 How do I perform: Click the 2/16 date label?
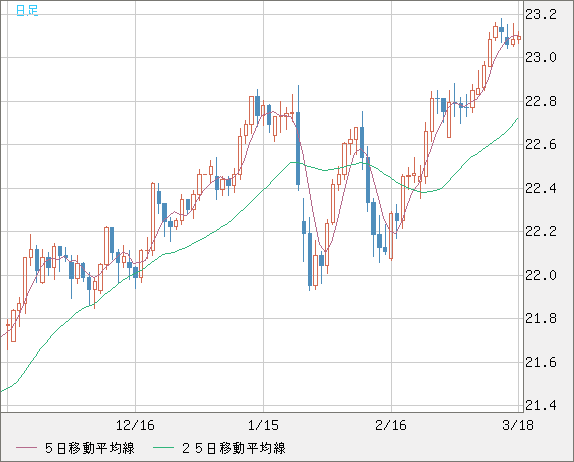391,425
